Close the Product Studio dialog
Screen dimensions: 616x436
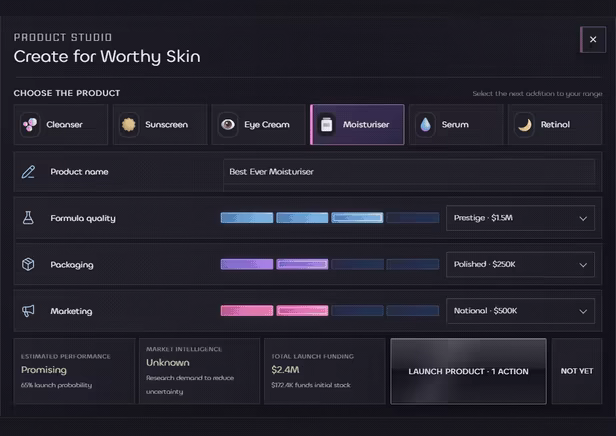pyautogui.click(x=593, y=39)
